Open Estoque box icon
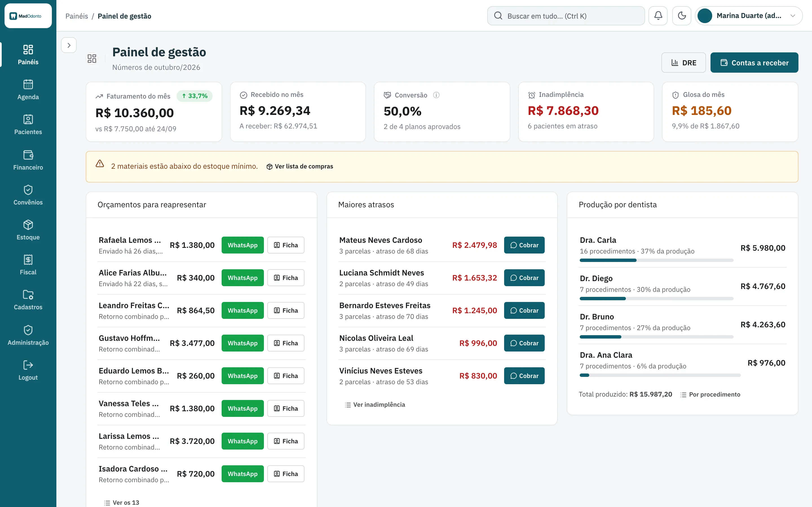The image size is (812, 507). (x=28, y=225)
